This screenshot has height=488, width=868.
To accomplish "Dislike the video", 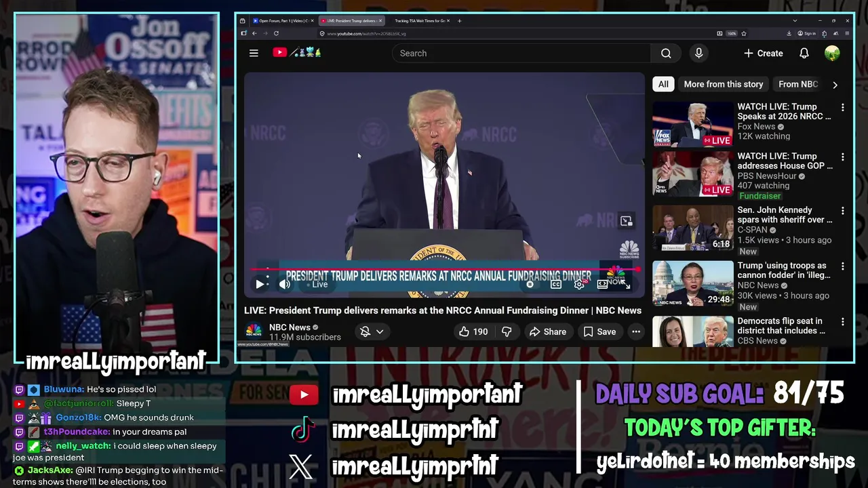I will pyautogui.click(x=506, y=331).
